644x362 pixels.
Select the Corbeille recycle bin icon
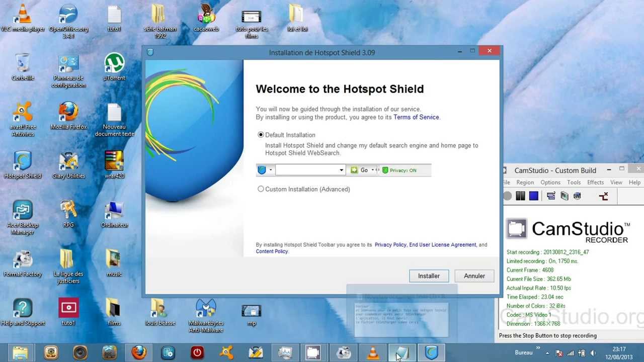click(23, 67)
